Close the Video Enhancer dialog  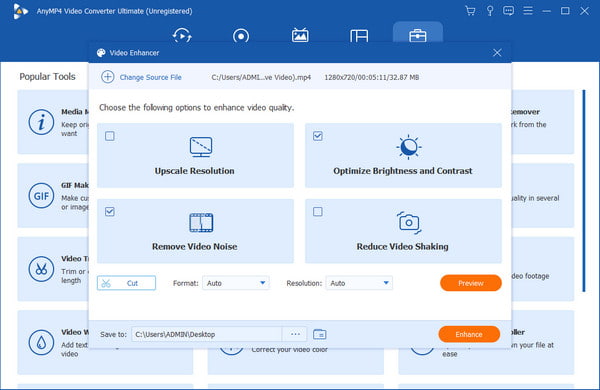pos(497,53)
